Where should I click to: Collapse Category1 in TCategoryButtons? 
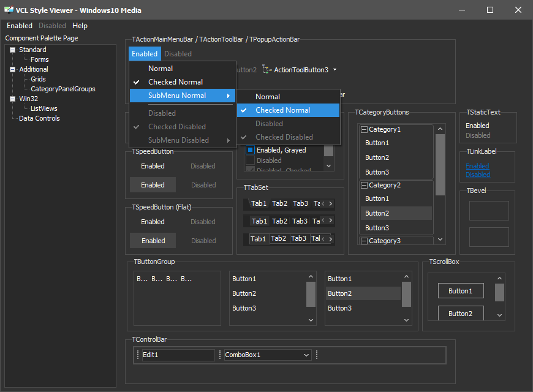coord(364,129)
